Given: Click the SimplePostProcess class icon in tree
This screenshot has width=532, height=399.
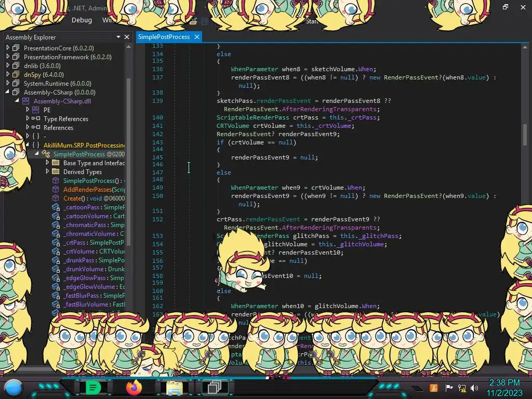Looking at the screenshot, I should tap(46, 154).
